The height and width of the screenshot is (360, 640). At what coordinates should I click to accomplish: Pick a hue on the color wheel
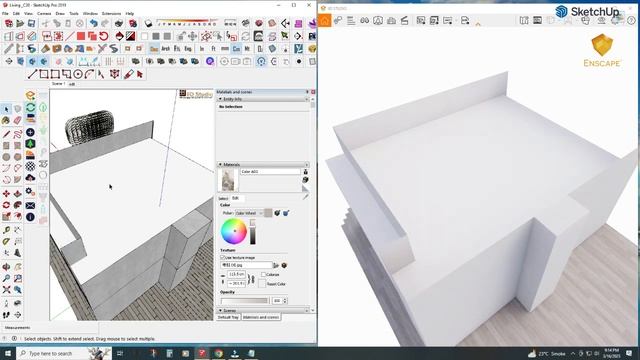tap(234, 231)
